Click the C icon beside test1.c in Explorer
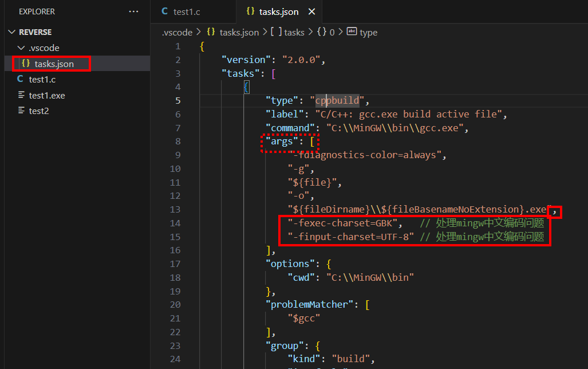Image resolution: width=588 pixels, height=369 pixels. [x=20, y=79]
